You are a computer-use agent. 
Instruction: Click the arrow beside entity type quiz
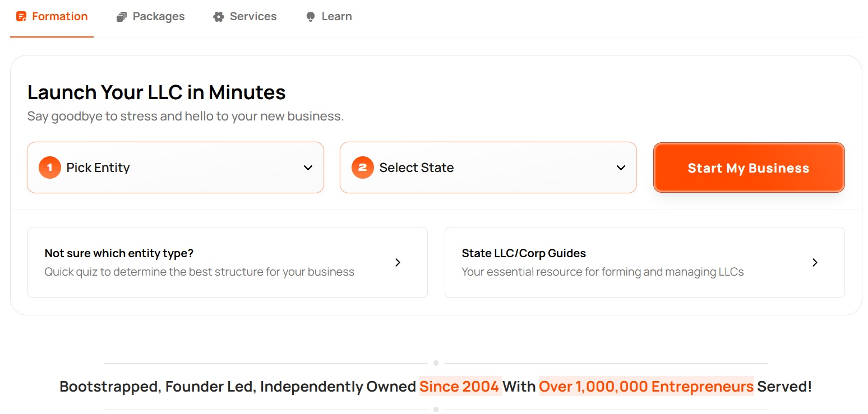coord(398,262)
